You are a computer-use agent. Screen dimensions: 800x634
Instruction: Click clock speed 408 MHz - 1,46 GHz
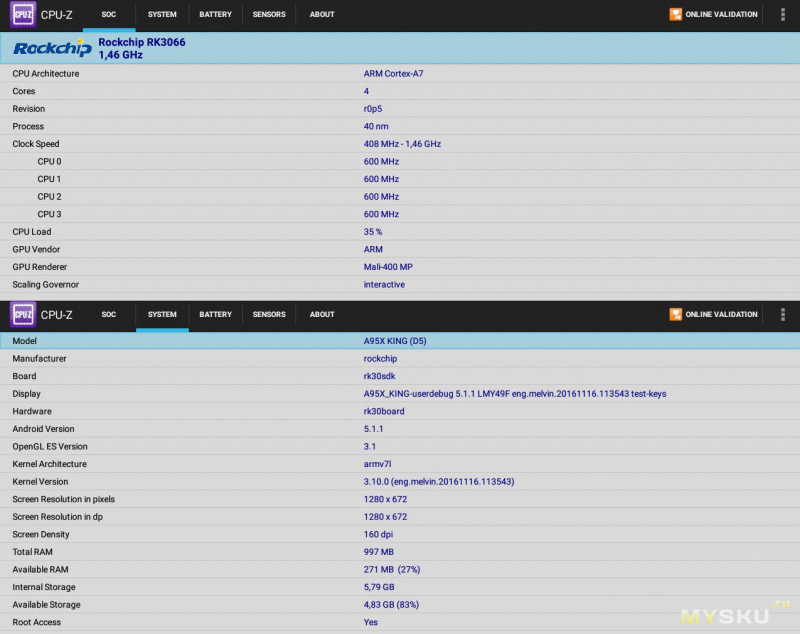pyautogui.click(x=402, y=144)
